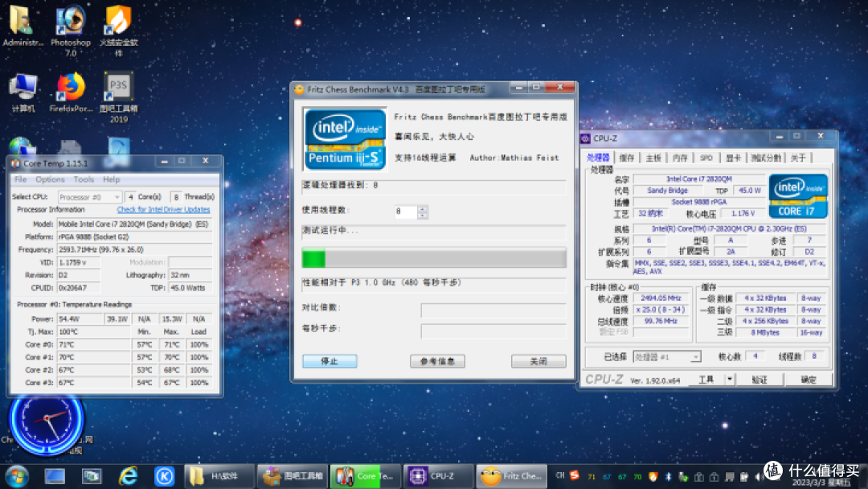Switch to the CPU-Z taskbar item
This screenshot has width=868, height=489.
point(439,476)
